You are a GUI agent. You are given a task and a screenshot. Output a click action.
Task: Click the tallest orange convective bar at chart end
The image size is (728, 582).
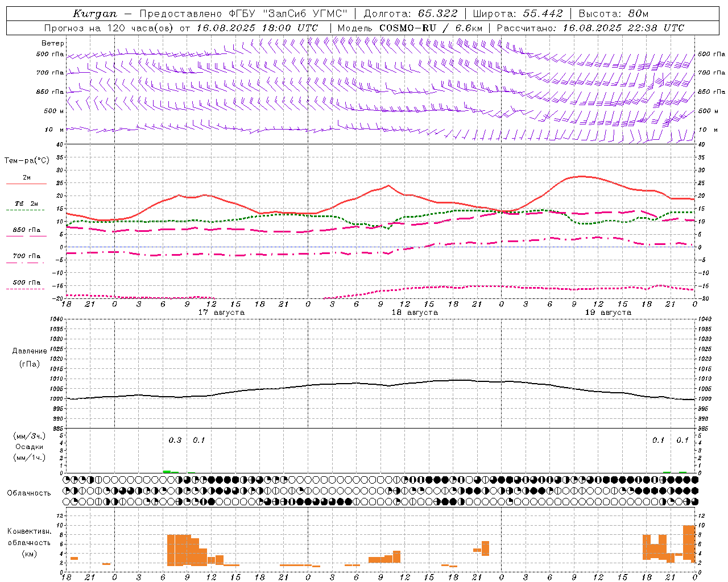coord(689,544)
